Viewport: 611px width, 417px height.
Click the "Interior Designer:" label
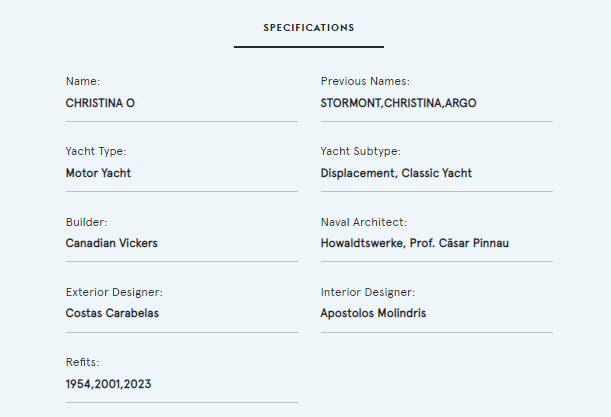(367, 292)
